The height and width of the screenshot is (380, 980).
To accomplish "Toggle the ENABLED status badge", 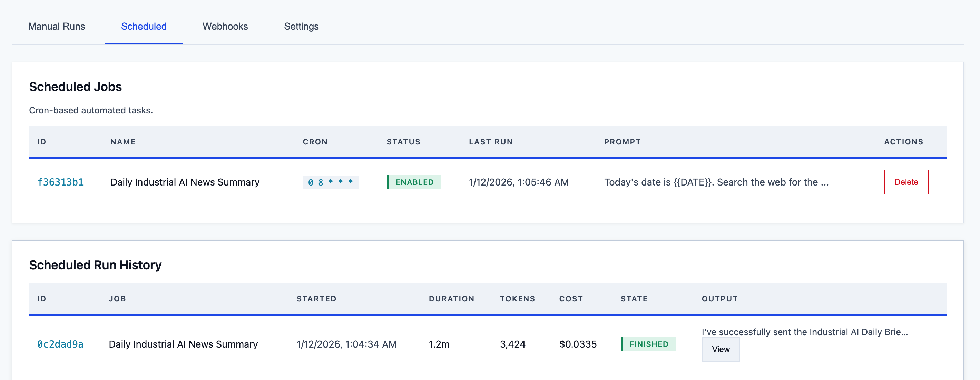I will pyautogui.click(x=414, y=182).
